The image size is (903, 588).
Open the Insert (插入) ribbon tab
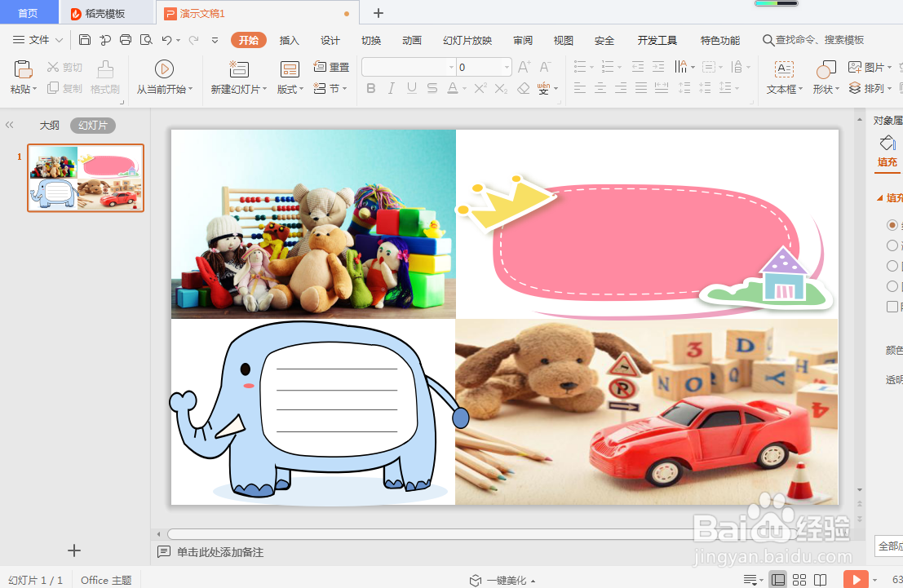pos(289,40)
